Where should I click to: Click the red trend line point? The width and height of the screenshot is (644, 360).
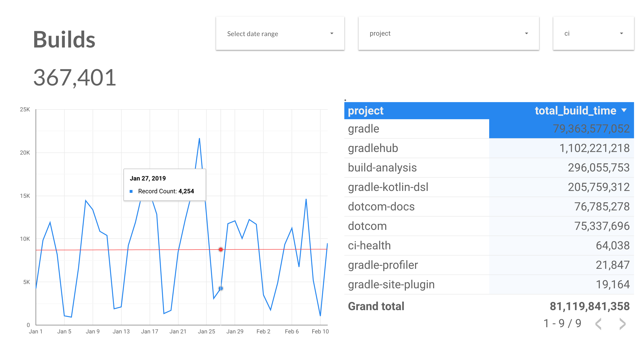pyautogui.click(x=221, y=250)
